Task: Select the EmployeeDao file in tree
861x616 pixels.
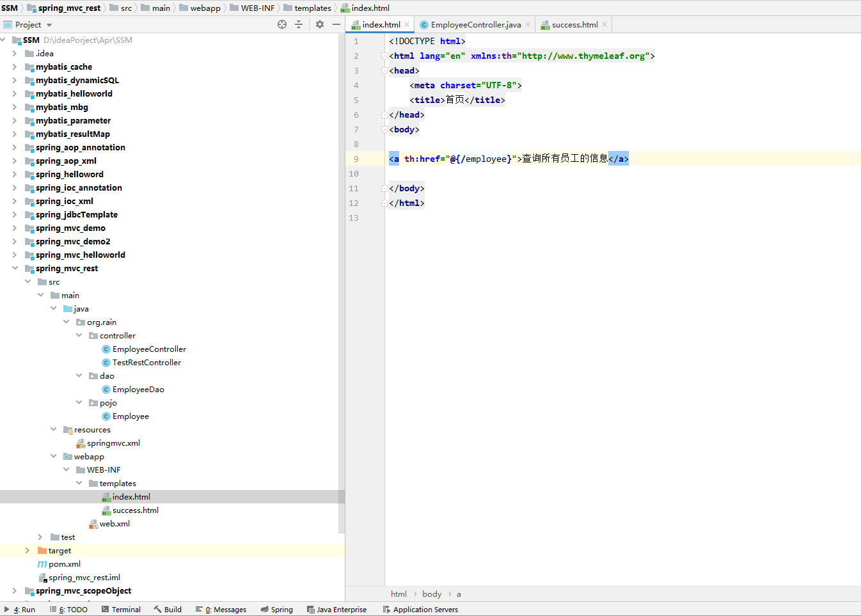Action: (138, 390)
